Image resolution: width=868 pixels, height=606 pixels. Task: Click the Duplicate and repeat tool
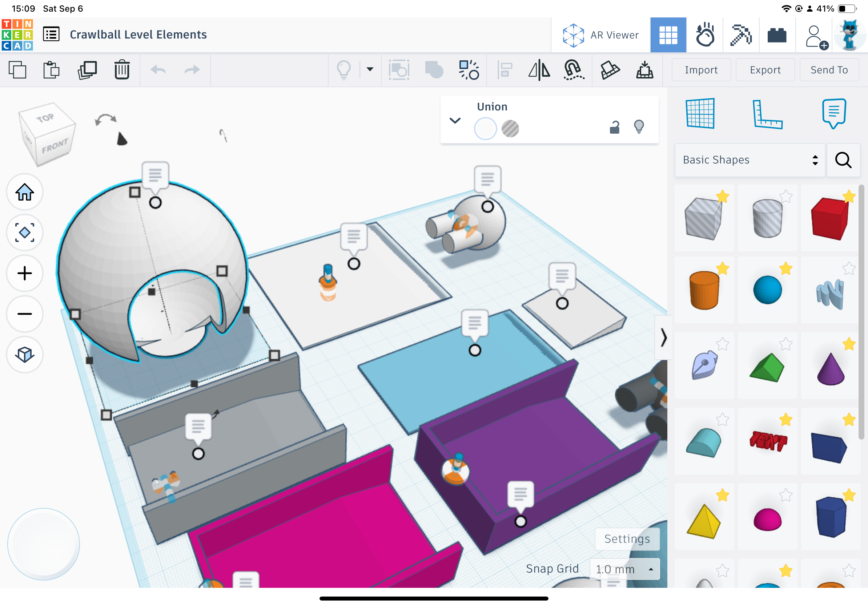coord(87,70)
